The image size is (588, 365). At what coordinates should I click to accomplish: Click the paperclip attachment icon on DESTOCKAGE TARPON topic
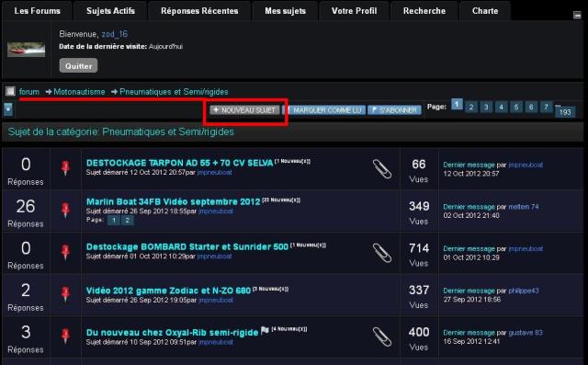[382, 168]
